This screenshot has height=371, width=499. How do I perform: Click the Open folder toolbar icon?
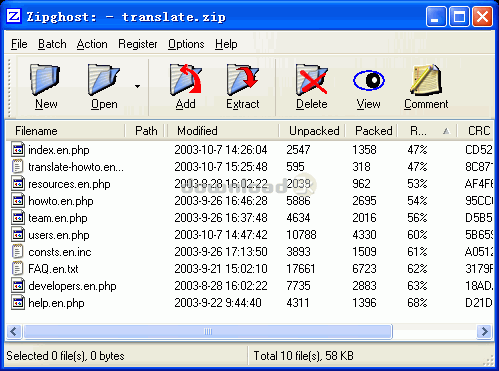pos(103,80)
